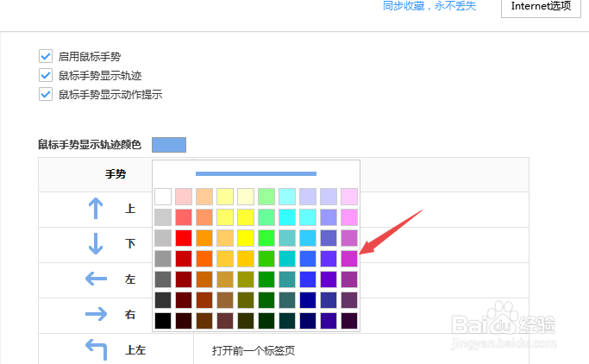Click the down arrow gesture icon

click(96, 243)
